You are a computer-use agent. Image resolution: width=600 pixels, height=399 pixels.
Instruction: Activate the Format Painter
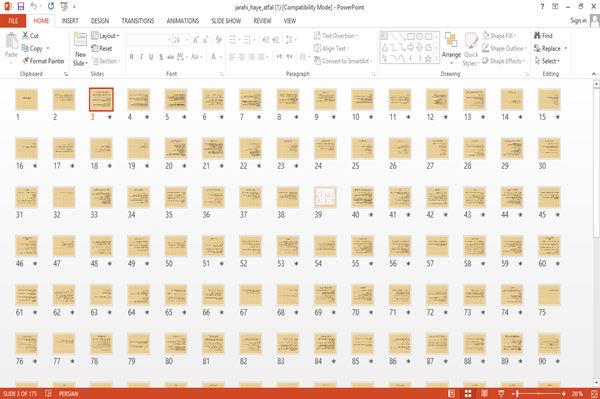43,61
